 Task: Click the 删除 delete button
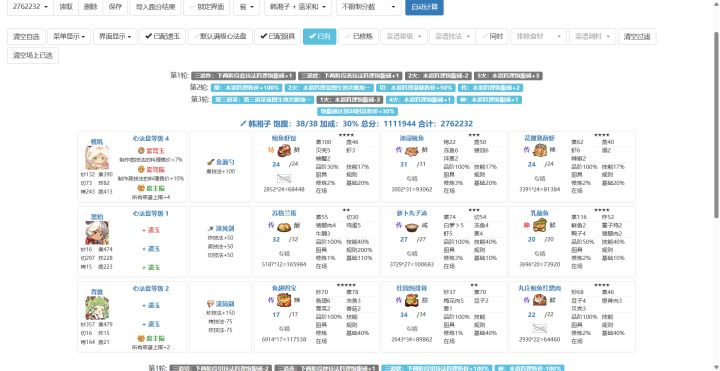tap(90, 7)
